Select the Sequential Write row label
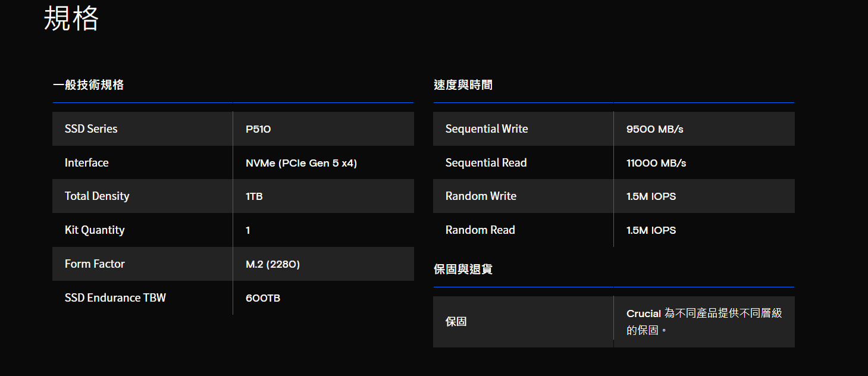 [487, 129]
